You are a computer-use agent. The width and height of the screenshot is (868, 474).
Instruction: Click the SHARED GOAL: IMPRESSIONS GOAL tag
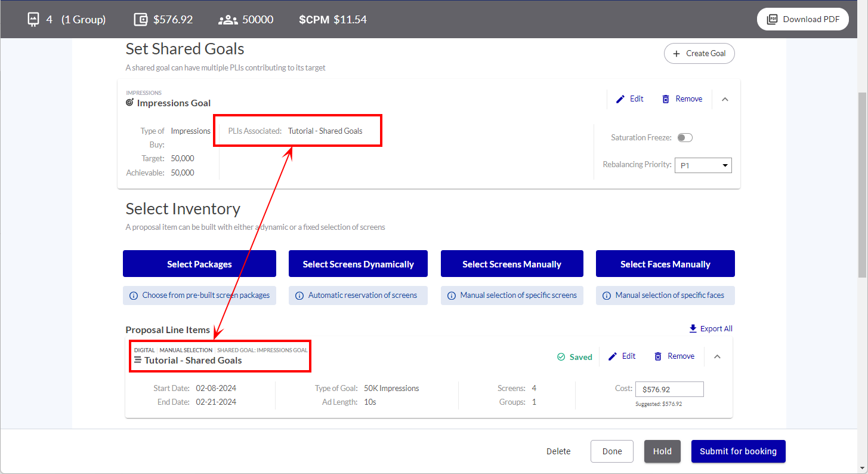pos(262,350)
